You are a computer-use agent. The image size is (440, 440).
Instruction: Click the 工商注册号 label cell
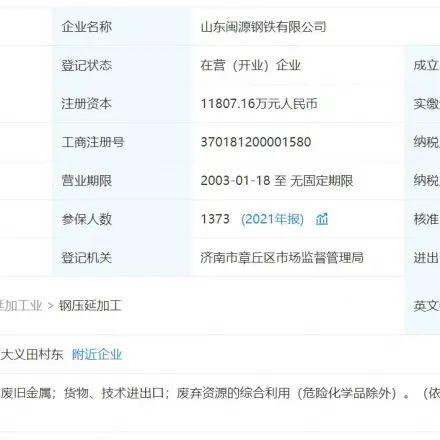[122, 142]
